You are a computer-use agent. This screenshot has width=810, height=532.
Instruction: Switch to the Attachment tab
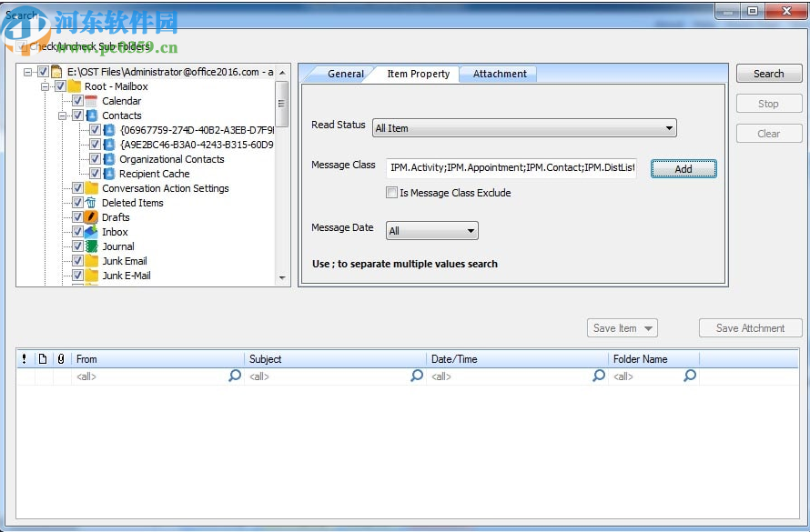(499, 75)
